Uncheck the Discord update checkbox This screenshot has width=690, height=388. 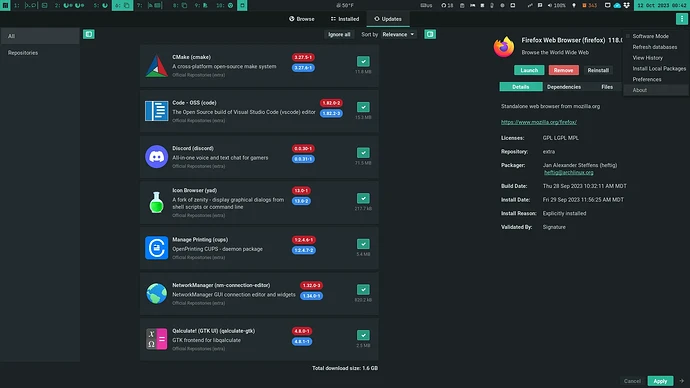coord(363,153)
